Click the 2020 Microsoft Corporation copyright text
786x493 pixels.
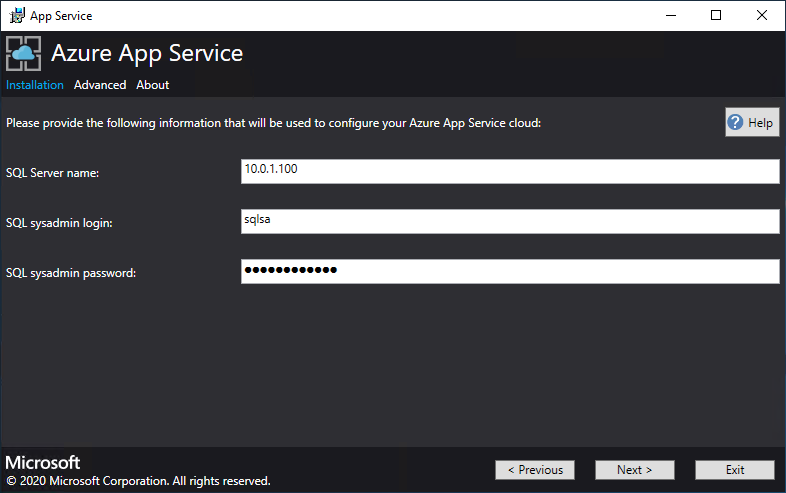pyautogui.click(x=138, y=481)
